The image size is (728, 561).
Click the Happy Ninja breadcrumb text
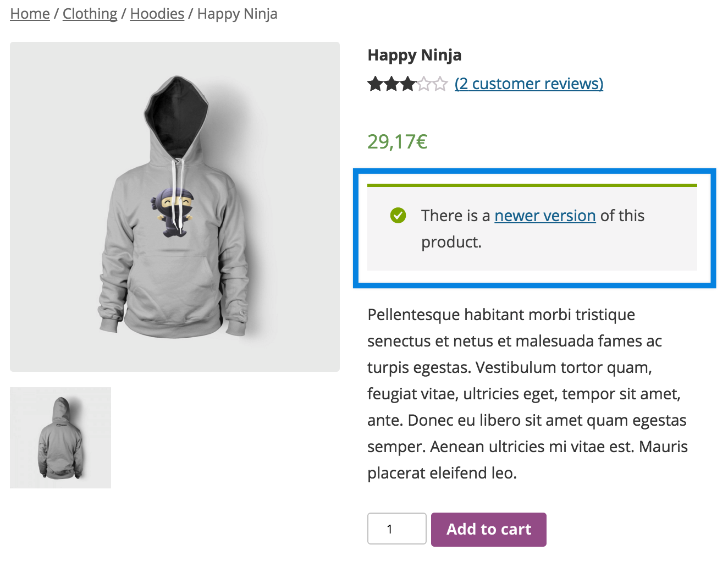point(237,13)
